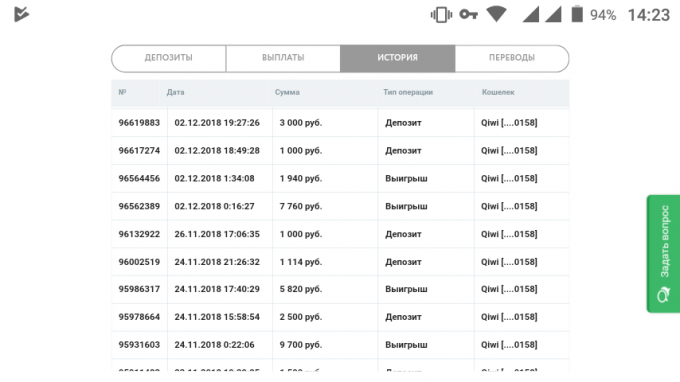
Task: Go to the ПЕРЕВОДЫ tab
Action: 512,58
